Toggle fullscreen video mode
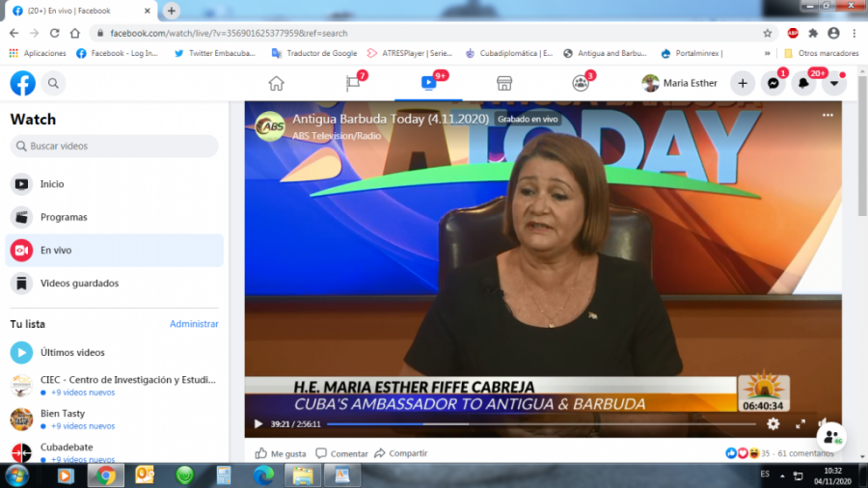 tap(800, 423)
